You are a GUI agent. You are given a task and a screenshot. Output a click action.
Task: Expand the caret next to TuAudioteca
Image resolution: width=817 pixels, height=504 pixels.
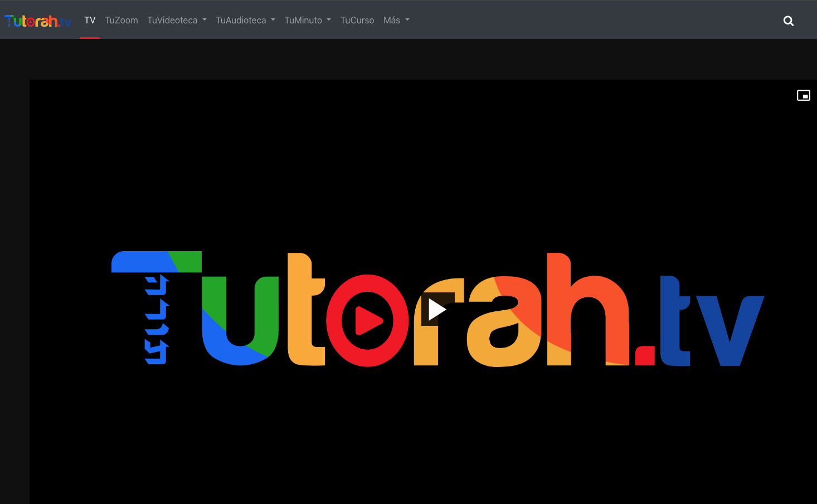pos(273,20)
